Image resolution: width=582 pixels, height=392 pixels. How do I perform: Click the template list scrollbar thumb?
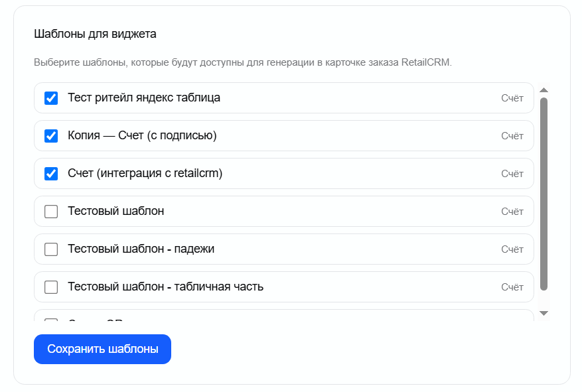tap(544, 194)
